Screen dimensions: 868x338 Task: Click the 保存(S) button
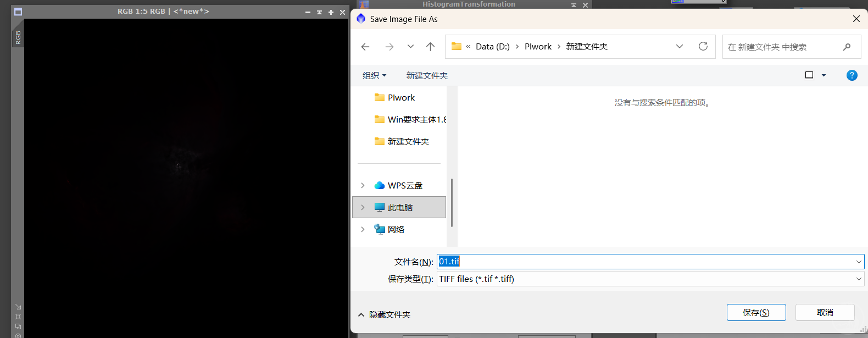tap(756, 313)
